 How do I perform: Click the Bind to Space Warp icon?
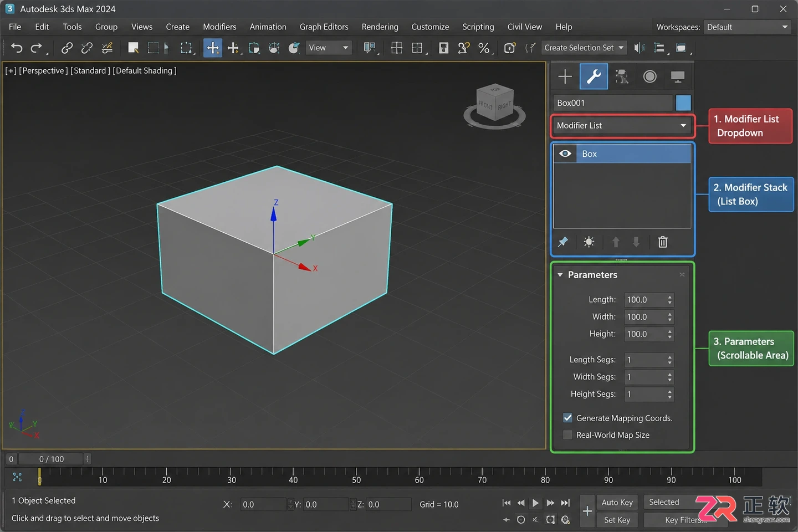(108, 48)
